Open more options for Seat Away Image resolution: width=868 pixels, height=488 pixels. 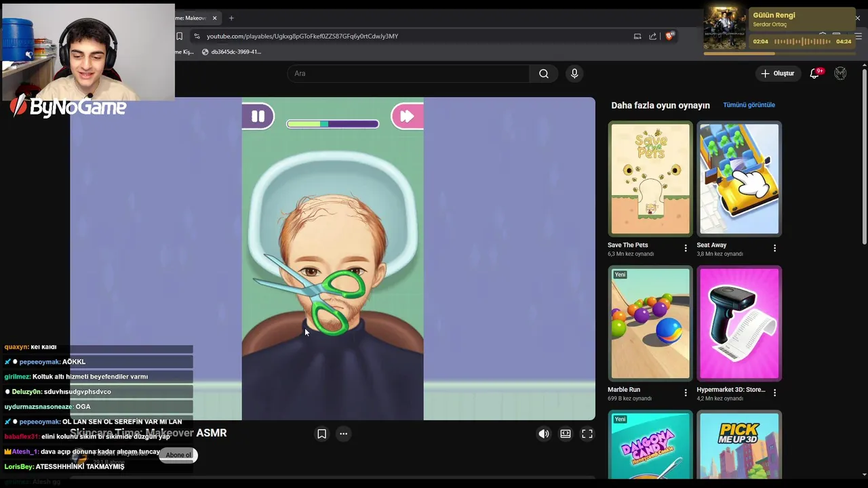tap(774, 248)
